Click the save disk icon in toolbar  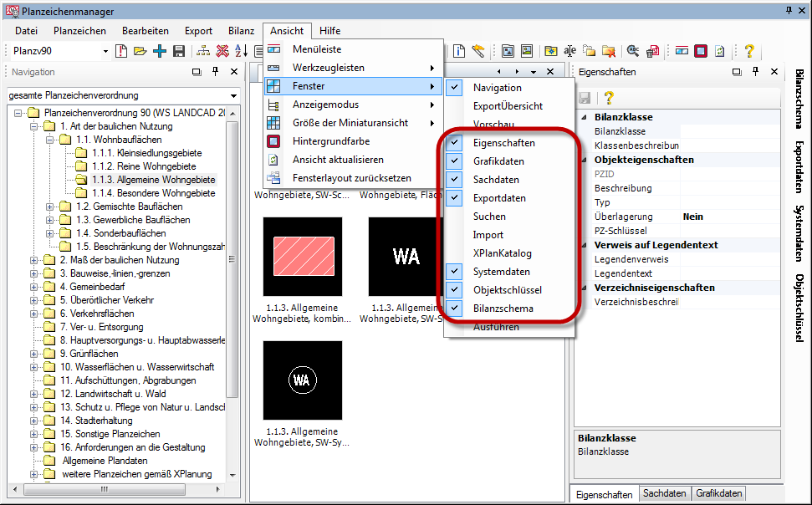click(179, 52)
